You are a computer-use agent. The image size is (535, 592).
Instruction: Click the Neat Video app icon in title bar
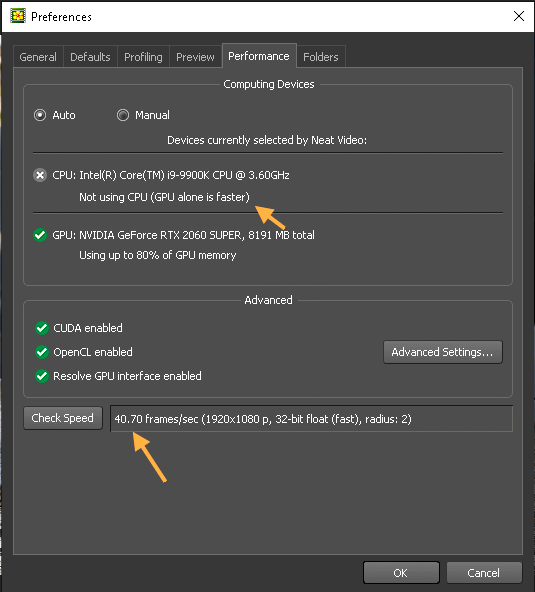click(18, 16)
